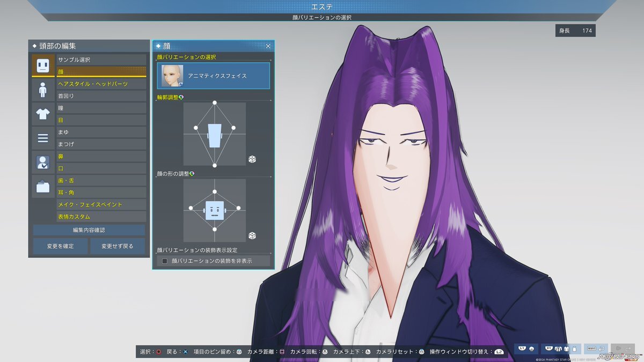Open the folder save/load icon tab
The height and width of the screenshot is (362, 644).
point(43,187)
